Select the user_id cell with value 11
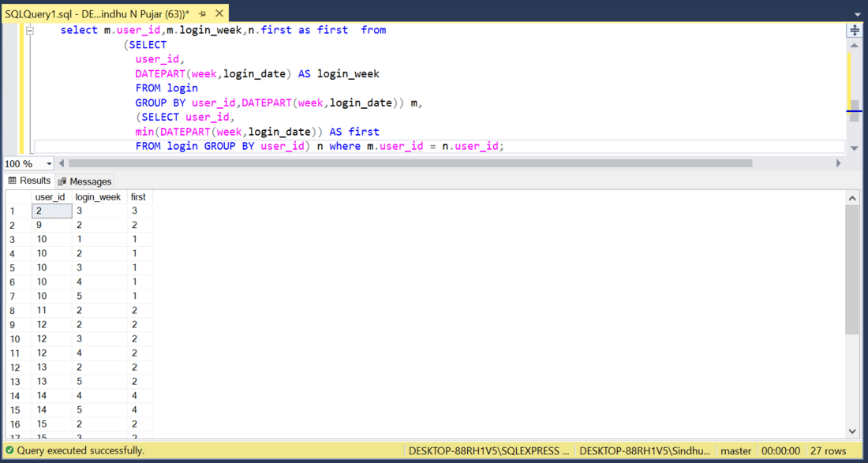 click(x=52, y=310)
